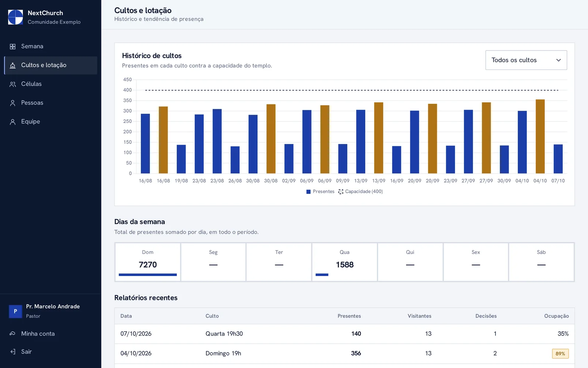Go to the Células menu item
The height and width of the screenshot is (368, 588).
(51, 84)
